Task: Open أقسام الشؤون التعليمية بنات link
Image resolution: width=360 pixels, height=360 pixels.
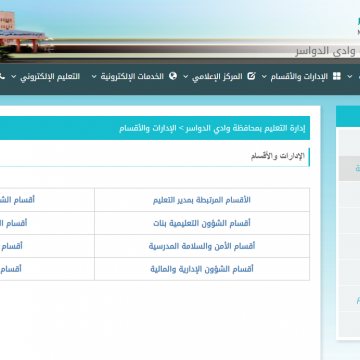Action: (202, 223)
